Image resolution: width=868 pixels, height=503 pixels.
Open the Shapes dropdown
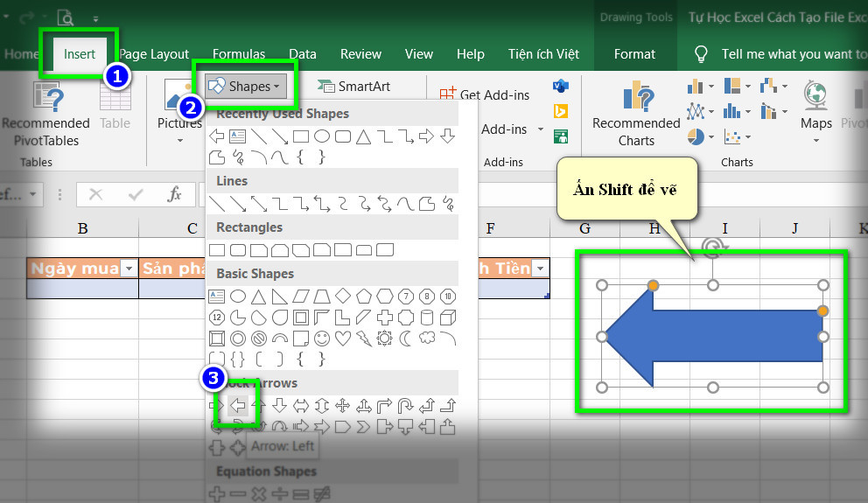(247, 87)
